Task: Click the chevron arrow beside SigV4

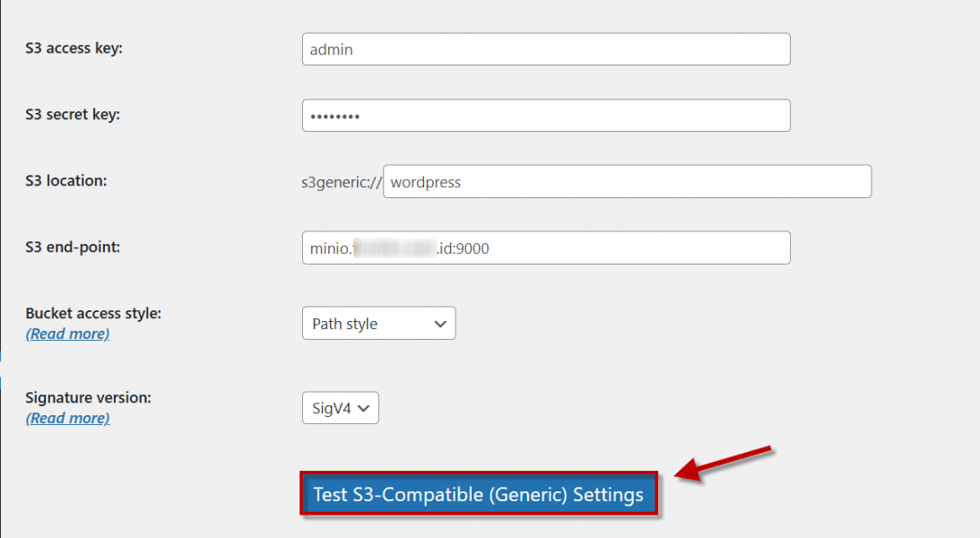Action: (x=364, y=409)
